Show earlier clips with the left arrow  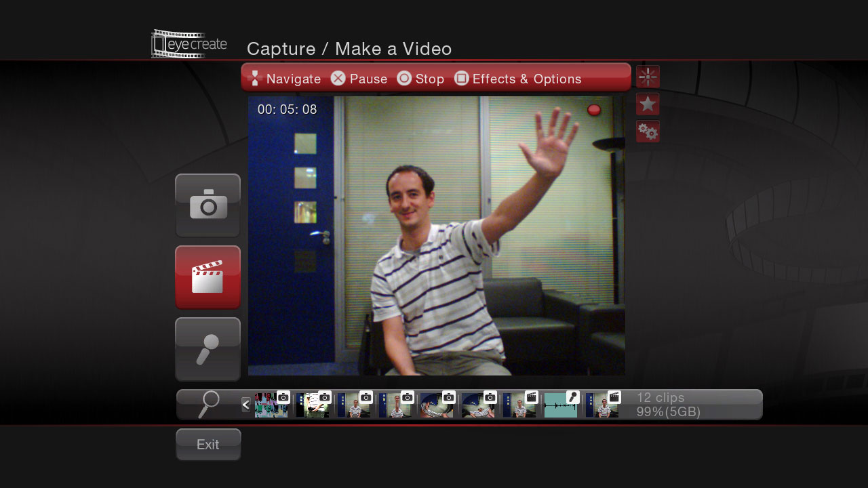coord(245,405)
